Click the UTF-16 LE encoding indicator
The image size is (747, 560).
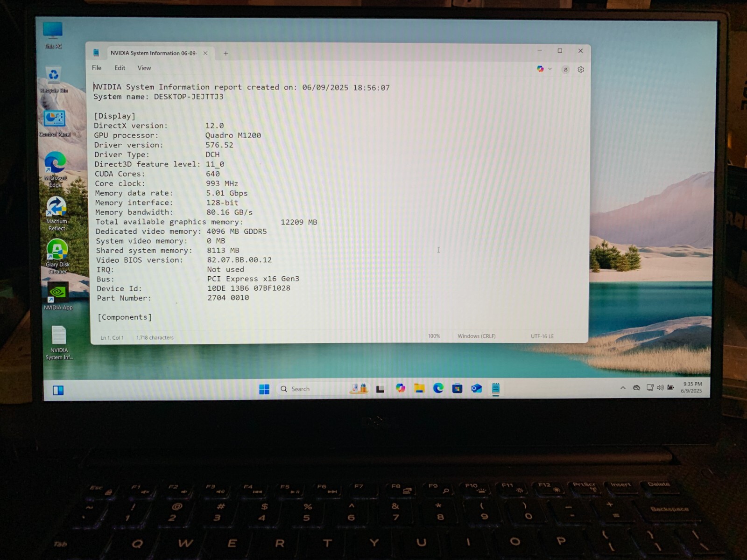pos(542,336)
